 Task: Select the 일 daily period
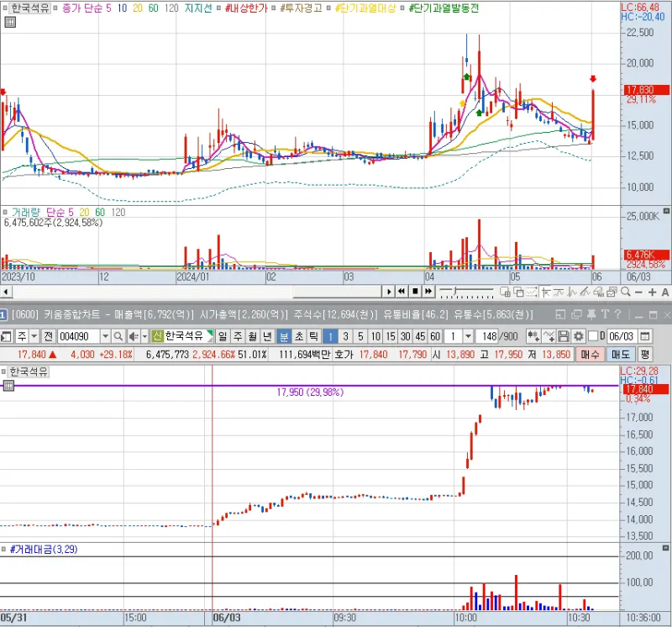(x=223, y=336)
